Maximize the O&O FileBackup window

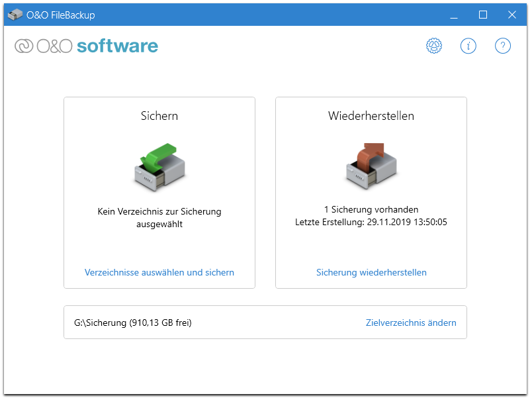pyautogui.click(x=483, y=15)
